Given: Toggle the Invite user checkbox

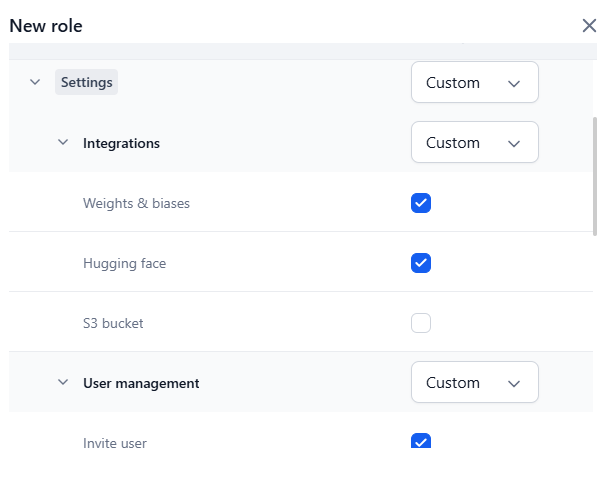Looking at the screenshot, I should [421, 441].
